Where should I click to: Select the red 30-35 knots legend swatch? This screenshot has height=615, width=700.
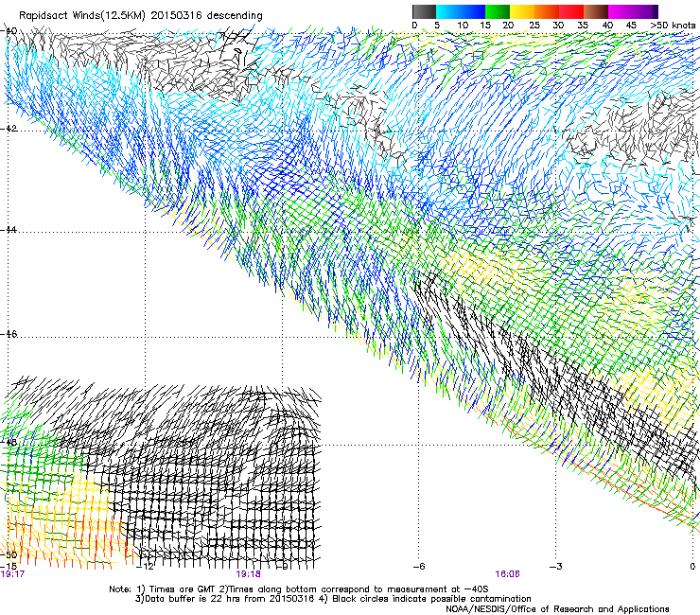571,11
